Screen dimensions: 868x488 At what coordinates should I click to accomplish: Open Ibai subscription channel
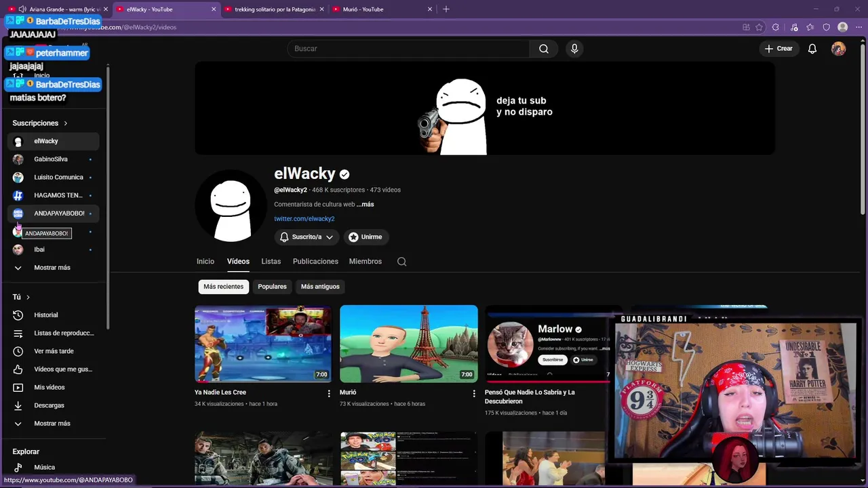tap(54, 249)
